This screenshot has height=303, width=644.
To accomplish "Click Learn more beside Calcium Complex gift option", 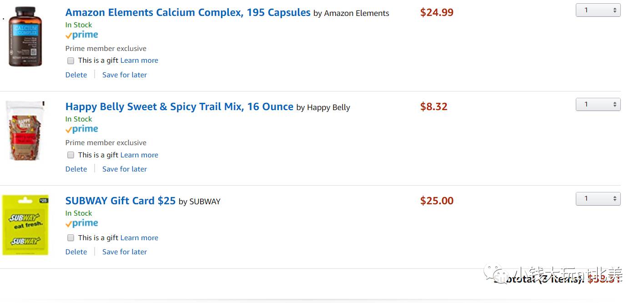I will click(139, 61).
